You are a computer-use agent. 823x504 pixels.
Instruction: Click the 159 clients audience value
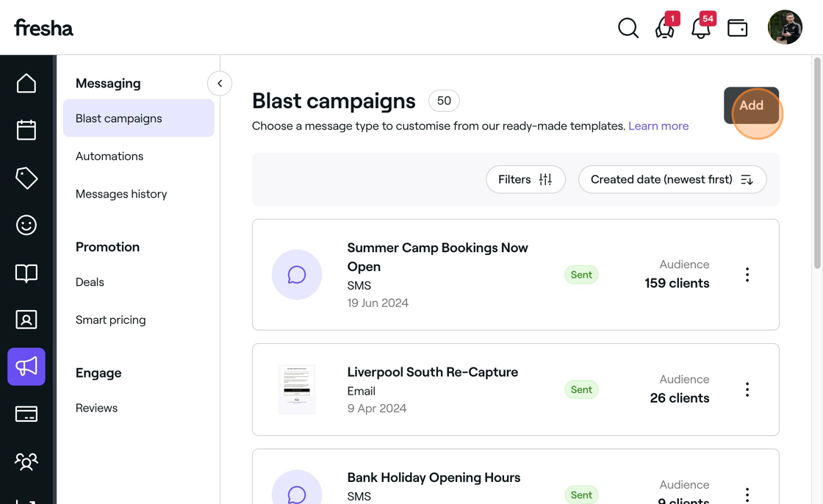677,283
